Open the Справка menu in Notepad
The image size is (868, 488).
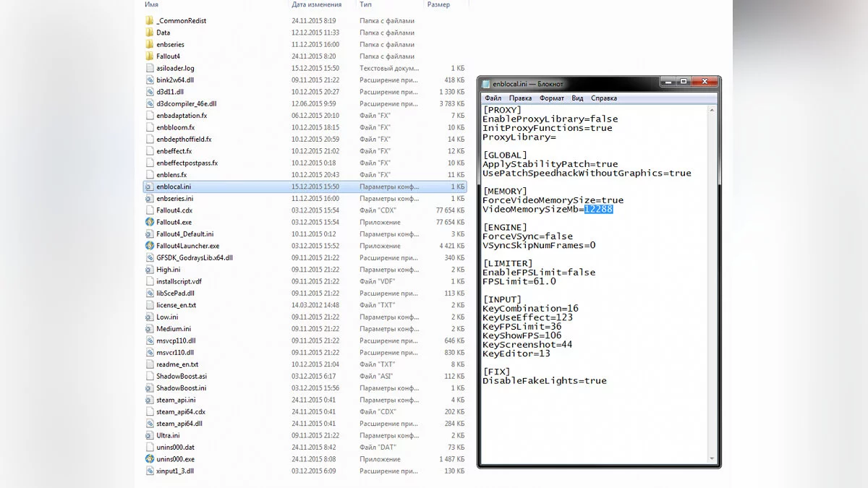604,98
